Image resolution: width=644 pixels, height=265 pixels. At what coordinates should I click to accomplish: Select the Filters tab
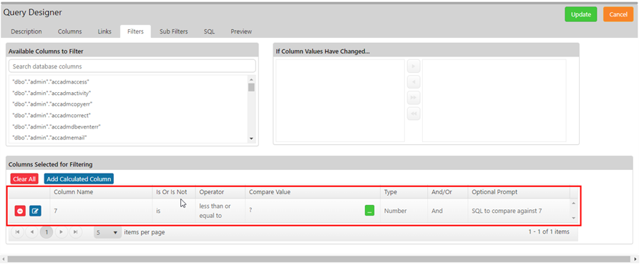coord(135,31)
